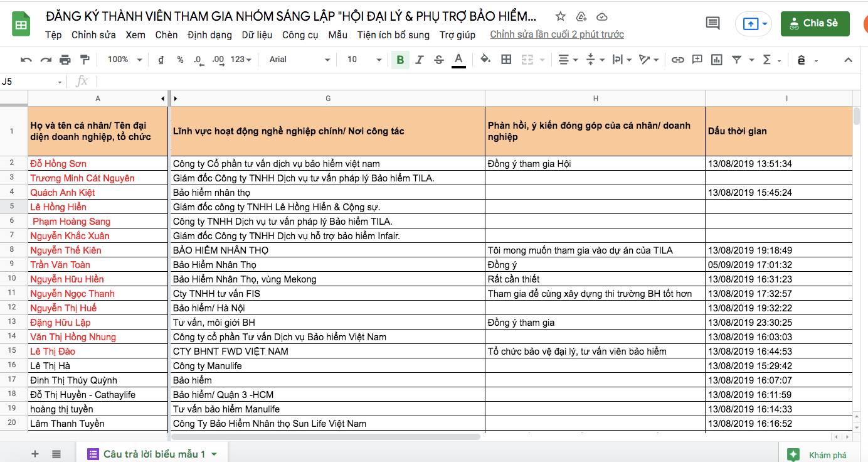The image size is (868, 462).
Task: Insert comment icon
Action: tap(697, 60)
